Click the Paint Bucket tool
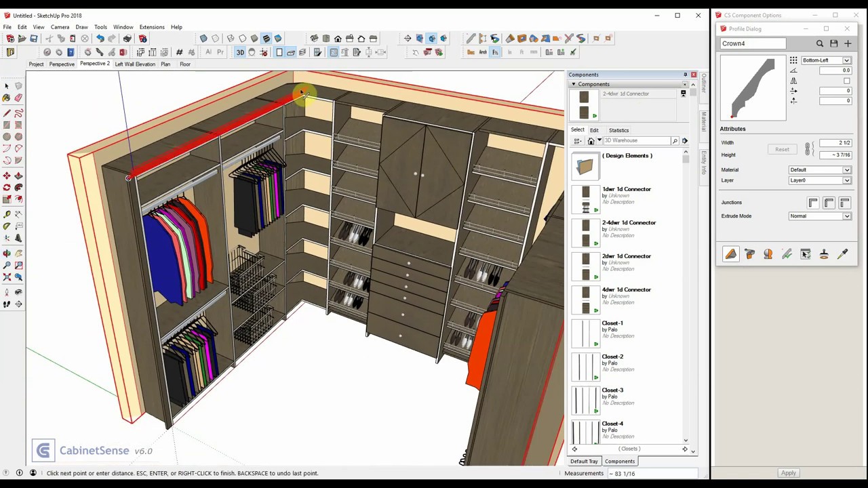The image size is (868, 488). pyautogui.click(x=7, y=98)
